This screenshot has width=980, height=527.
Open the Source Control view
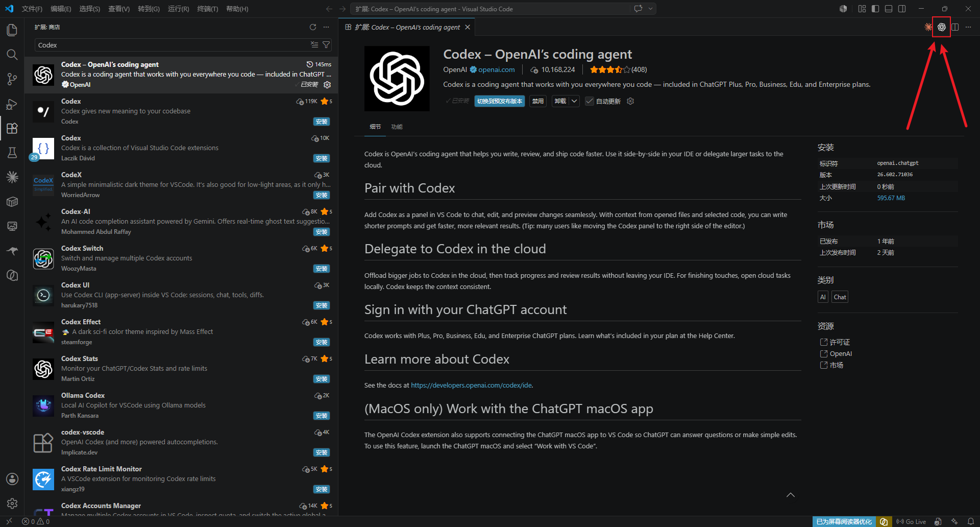coord(12,79)
